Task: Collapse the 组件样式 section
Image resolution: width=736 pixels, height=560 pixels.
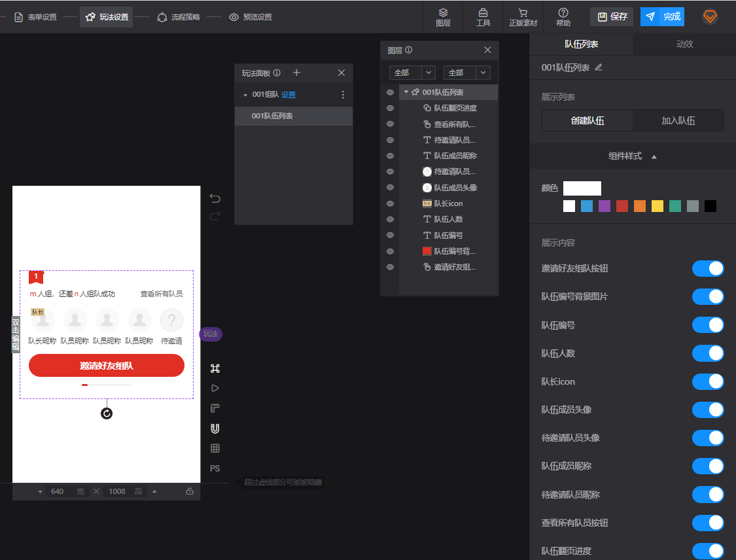Action: [x=654, y=157]
